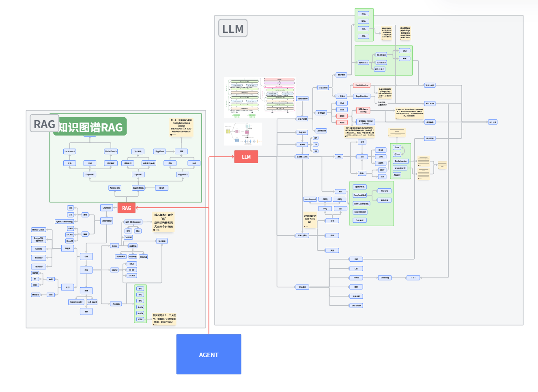This screenshot has height=392, width=538.
Task: Click the Pinecone database node
Action: 39,267
